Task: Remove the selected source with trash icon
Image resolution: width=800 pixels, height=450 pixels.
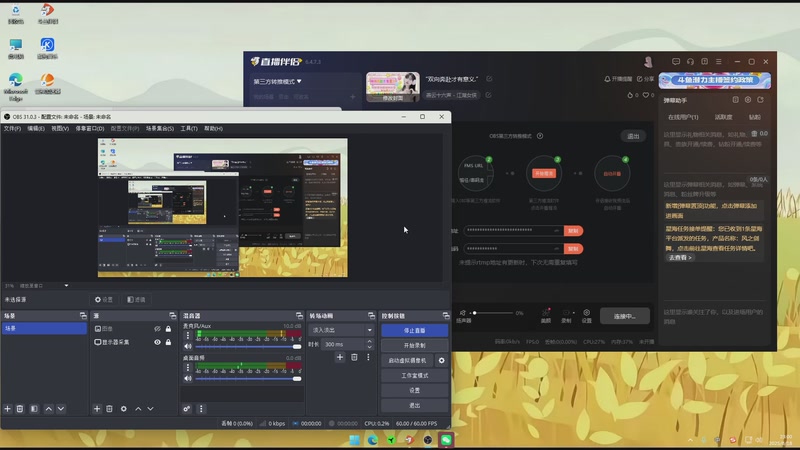Action: 109,409
